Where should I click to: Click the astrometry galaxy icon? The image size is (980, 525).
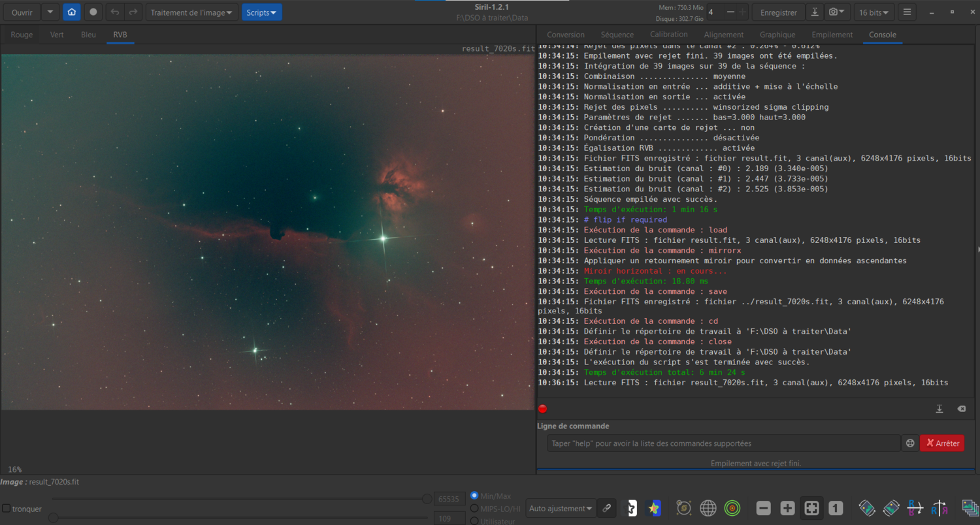click(x=684, y=508)
